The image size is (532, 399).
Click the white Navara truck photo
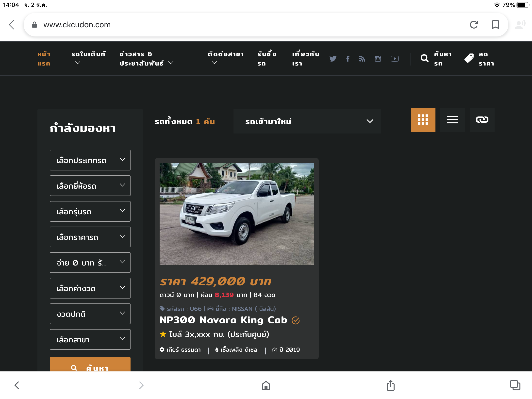click(236, 214)
